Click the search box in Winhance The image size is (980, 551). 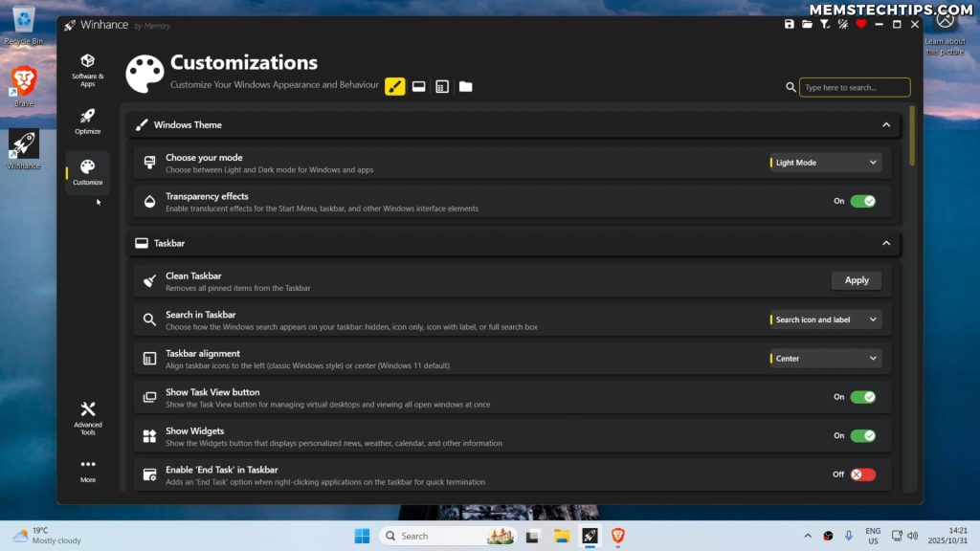[x=852, y=86]
